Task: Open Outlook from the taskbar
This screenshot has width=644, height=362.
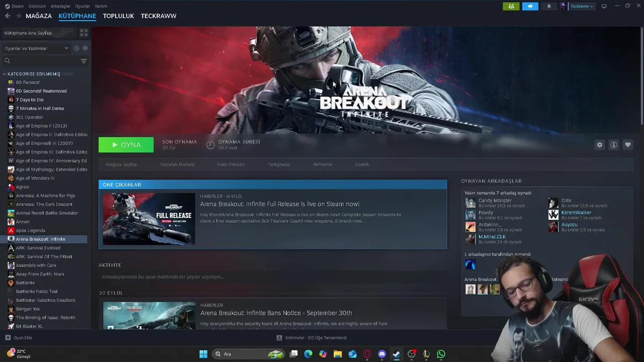Action: (x=353, y=354)
